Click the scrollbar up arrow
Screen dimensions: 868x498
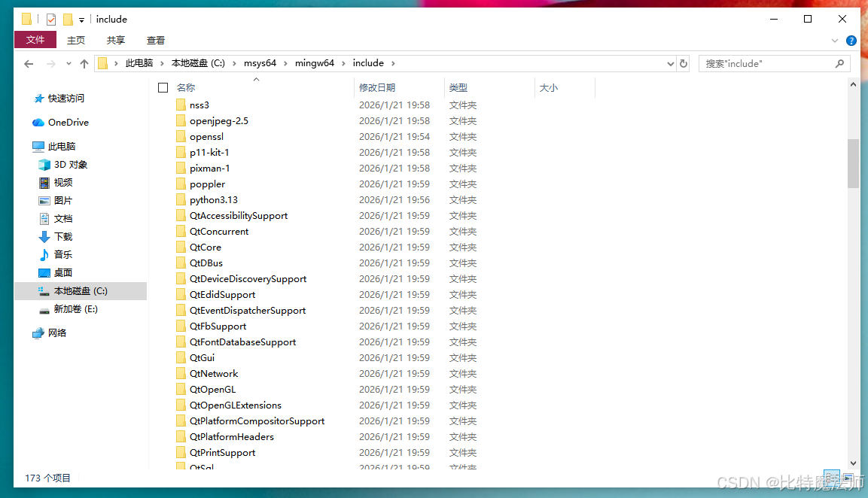[x=853, y=85]
